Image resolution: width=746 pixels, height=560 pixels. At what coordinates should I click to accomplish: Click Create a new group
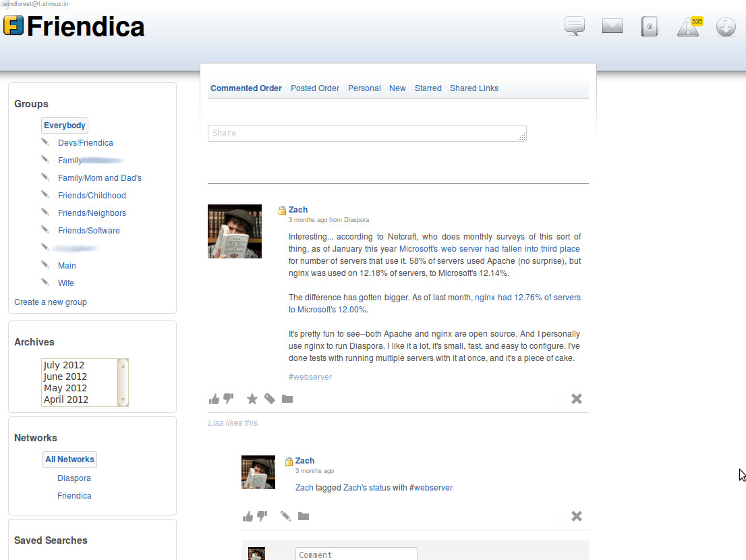click(x=51, y=302)
